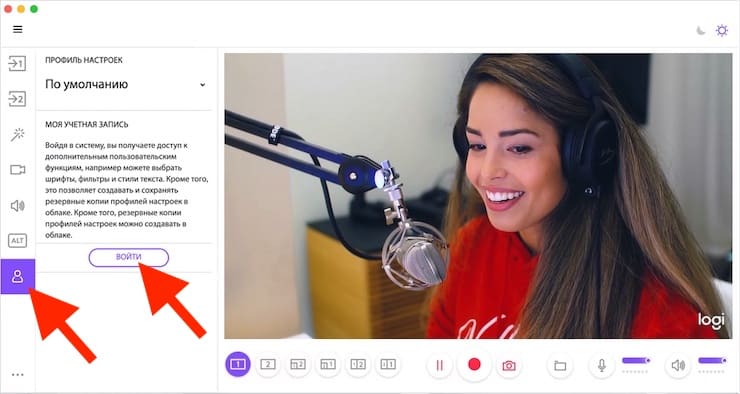
Task: Select single source 1 layout
Action: pyautogui.click(x=237, y=364)
